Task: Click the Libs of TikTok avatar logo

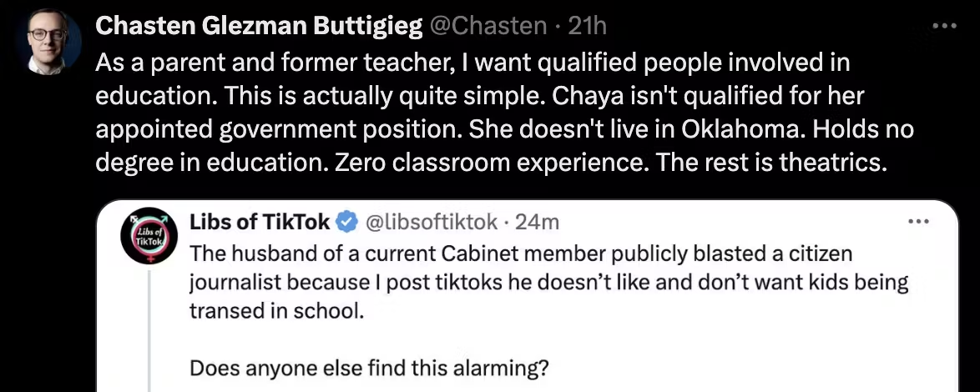Action: tap(147, 237)
